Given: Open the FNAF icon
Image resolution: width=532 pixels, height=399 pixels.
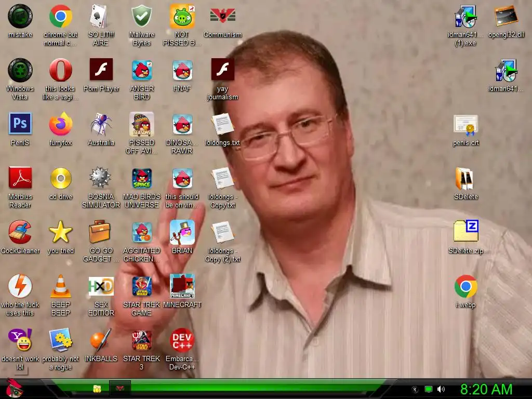Looking at the screenshot, I should tap(182, 70).
